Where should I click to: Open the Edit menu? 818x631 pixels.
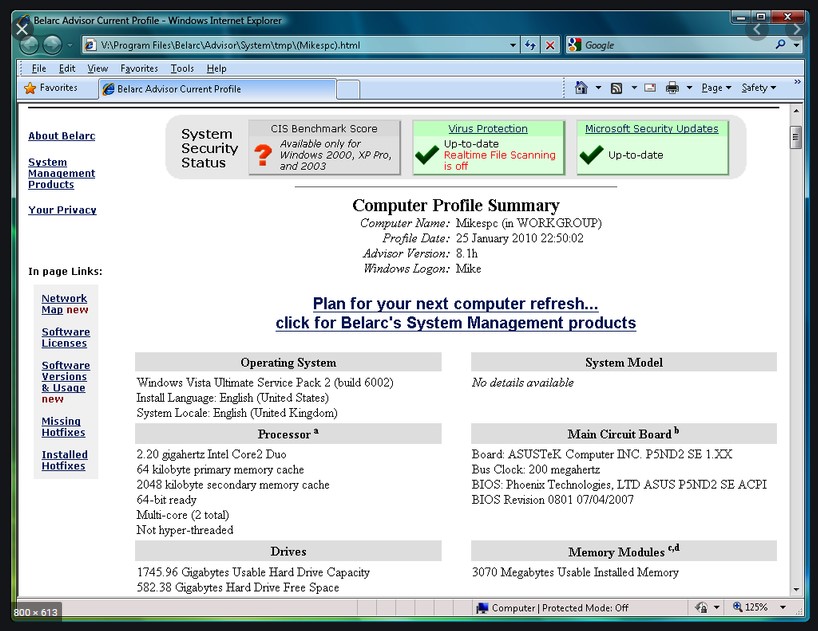click(67, 68)
